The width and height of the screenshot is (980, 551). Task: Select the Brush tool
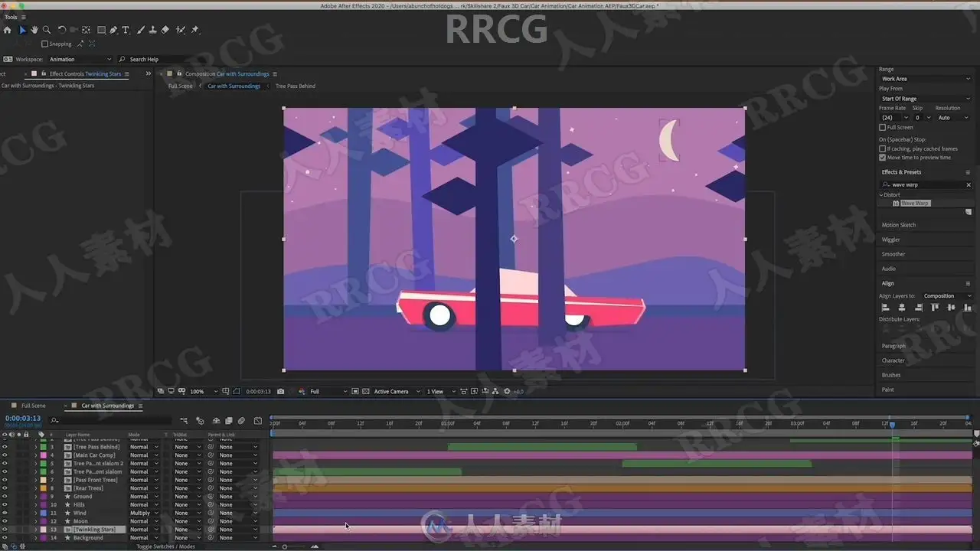point(140,30)
